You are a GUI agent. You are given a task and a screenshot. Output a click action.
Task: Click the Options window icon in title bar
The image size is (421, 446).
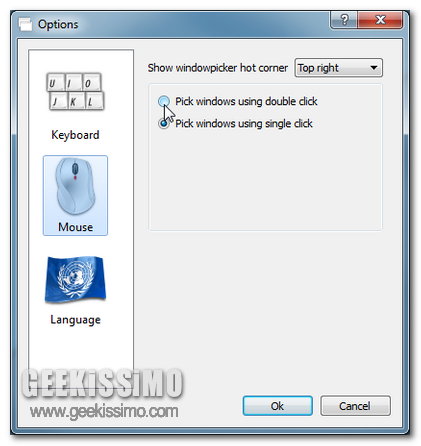pyautogui.click(x=25, y=24)
